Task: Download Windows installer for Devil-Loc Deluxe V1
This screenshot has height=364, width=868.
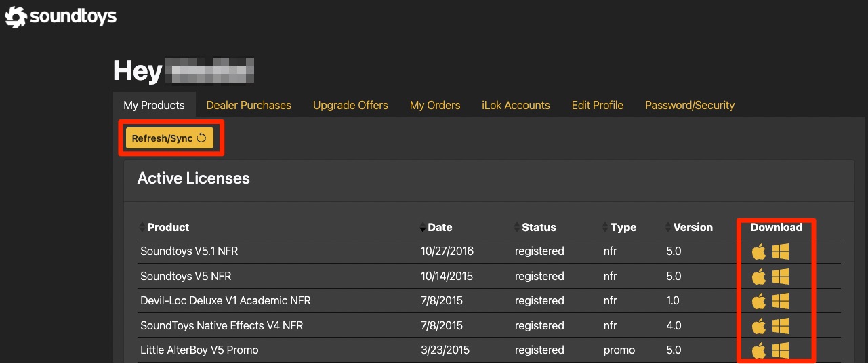Action: click(x=781, y=301)
